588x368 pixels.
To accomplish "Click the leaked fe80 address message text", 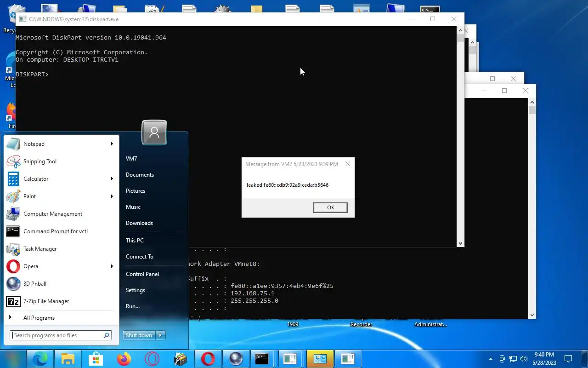I will [288, 185].
